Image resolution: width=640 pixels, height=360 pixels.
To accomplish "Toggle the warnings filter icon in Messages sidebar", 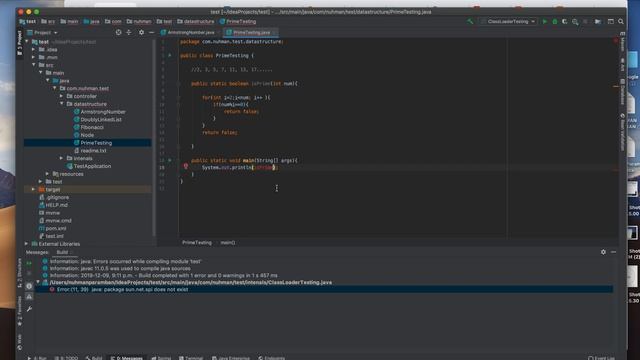I will pyautogui.click(x=29, y=297).
